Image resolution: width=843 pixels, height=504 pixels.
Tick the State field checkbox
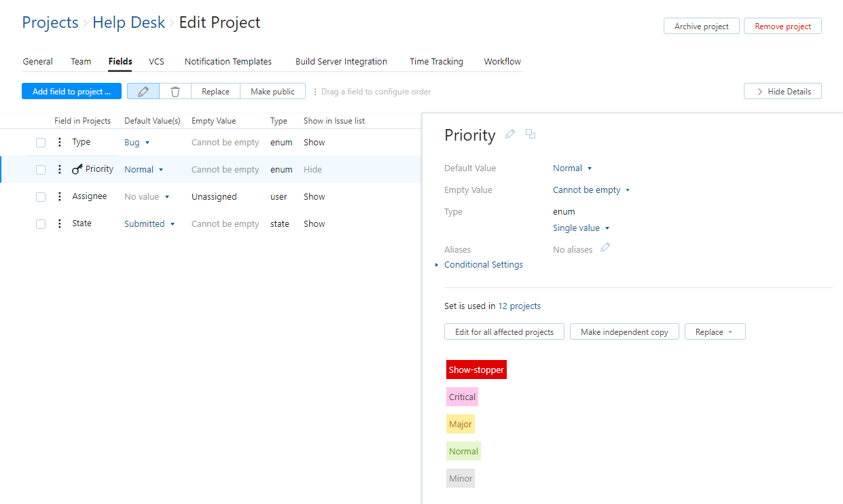[x=41, y=224]
